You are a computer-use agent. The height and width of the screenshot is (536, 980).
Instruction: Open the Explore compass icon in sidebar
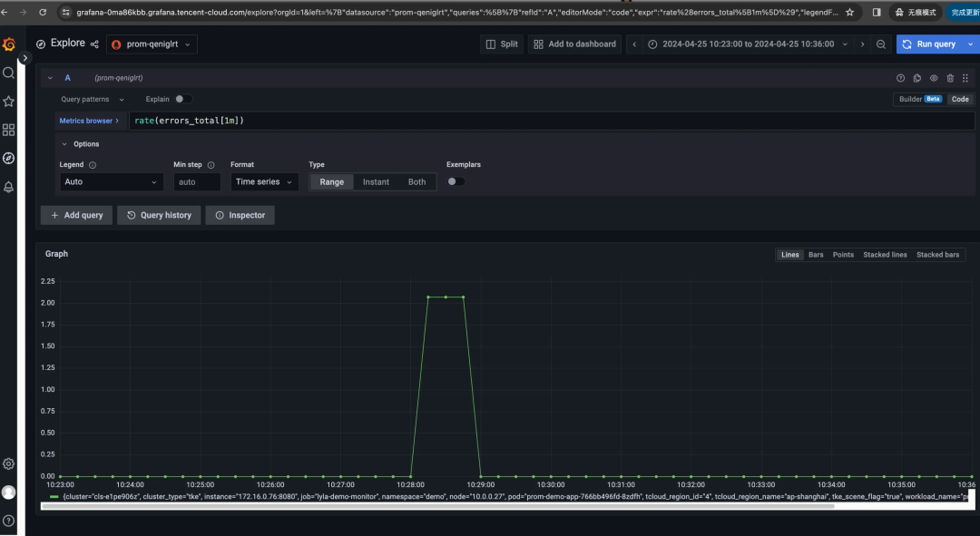(x=9, y=158)
